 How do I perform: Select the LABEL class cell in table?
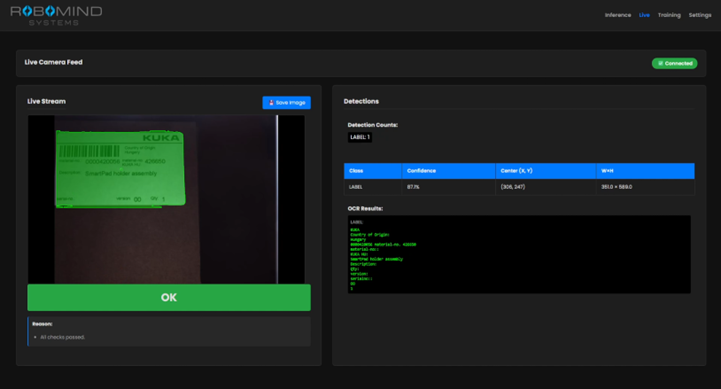pos(372,187)
